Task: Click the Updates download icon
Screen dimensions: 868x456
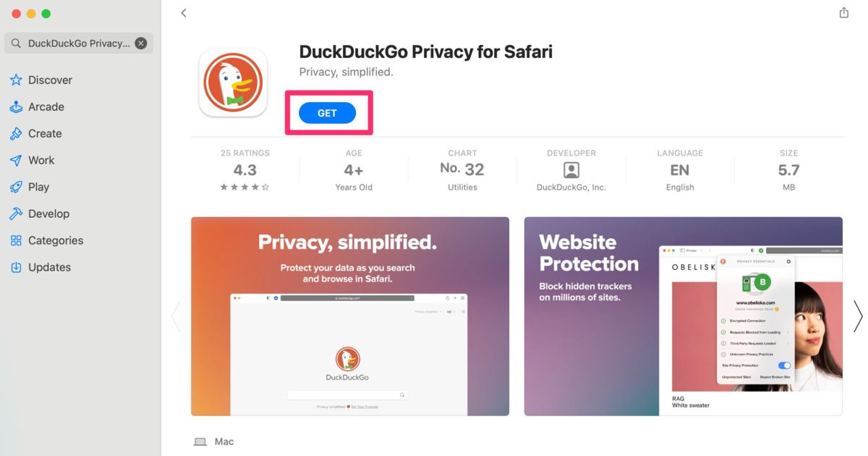Action: [x=16, y=268]
